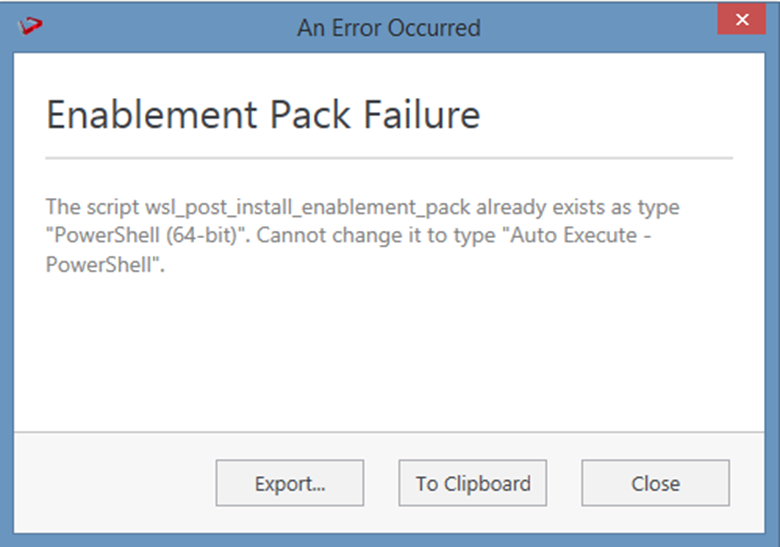Click the final word "PowerShell" on the last message line
780x547 pixels.
101,265
